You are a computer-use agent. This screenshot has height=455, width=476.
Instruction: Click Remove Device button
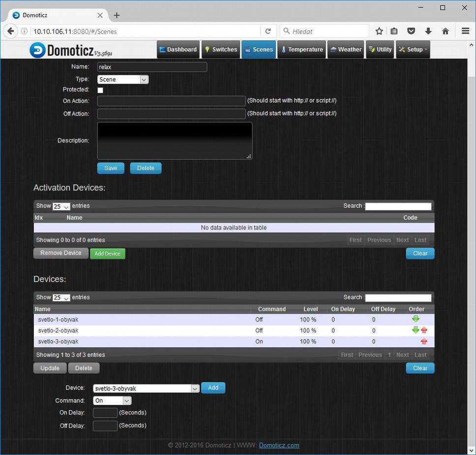[60, 253]
